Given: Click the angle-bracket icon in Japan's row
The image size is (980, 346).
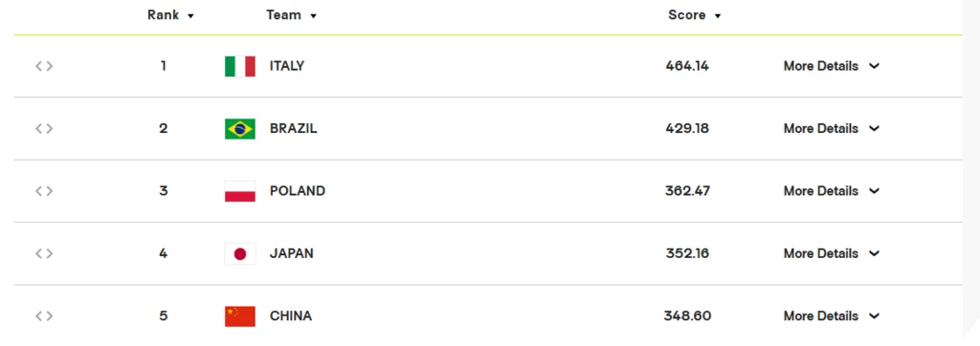Looking at the screenshot, I should click(x=44, y=253).
